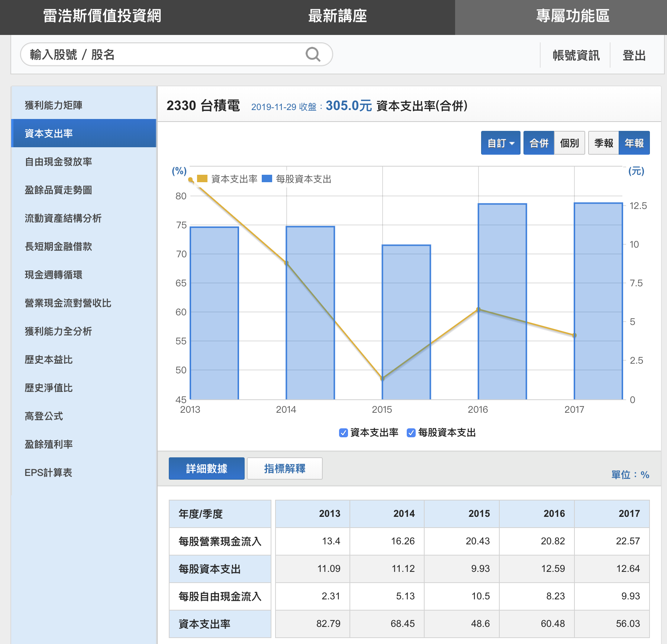
Task: Select the 合併 consolidated view
Action: (x=539, y=143)
